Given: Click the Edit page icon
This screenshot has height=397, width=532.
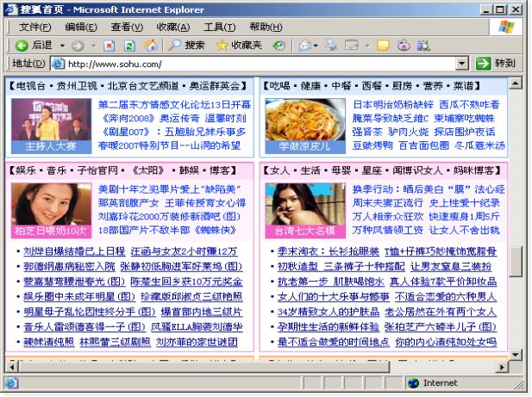Looking at the screenshot, I should (352, 45).
